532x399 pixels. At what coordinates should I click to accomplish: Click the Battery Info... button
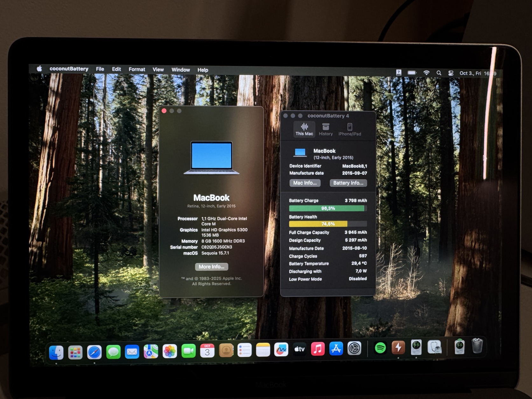click(348, 183)
